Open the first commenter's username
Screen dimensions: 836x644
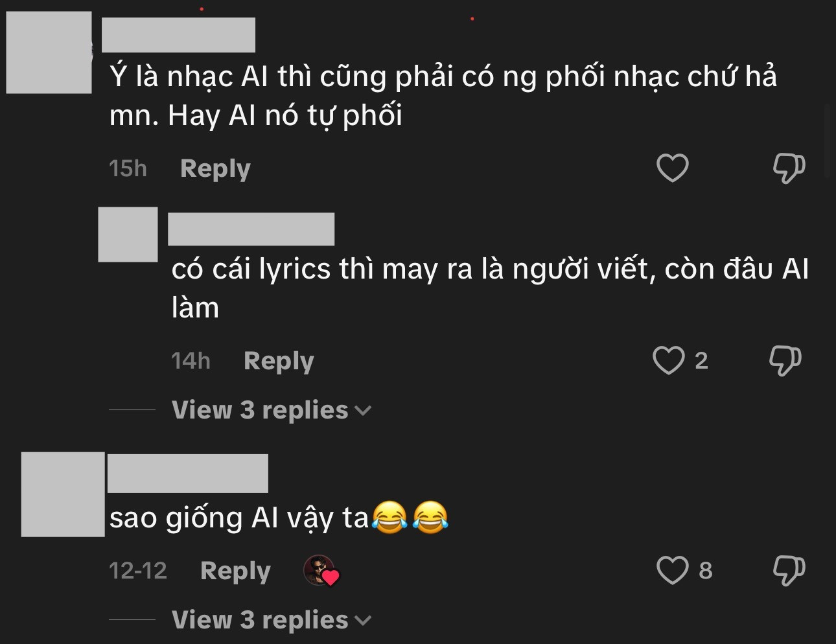178,35
